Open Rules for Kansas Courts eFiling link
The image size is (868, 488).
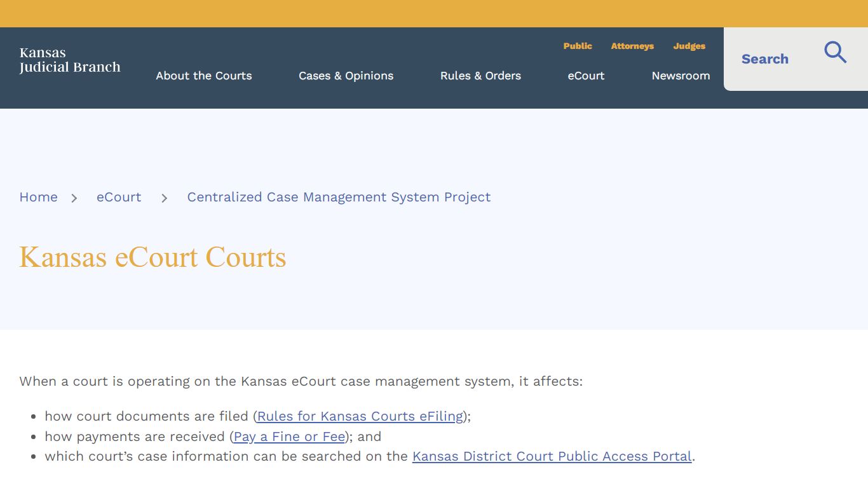click(360, 416)
